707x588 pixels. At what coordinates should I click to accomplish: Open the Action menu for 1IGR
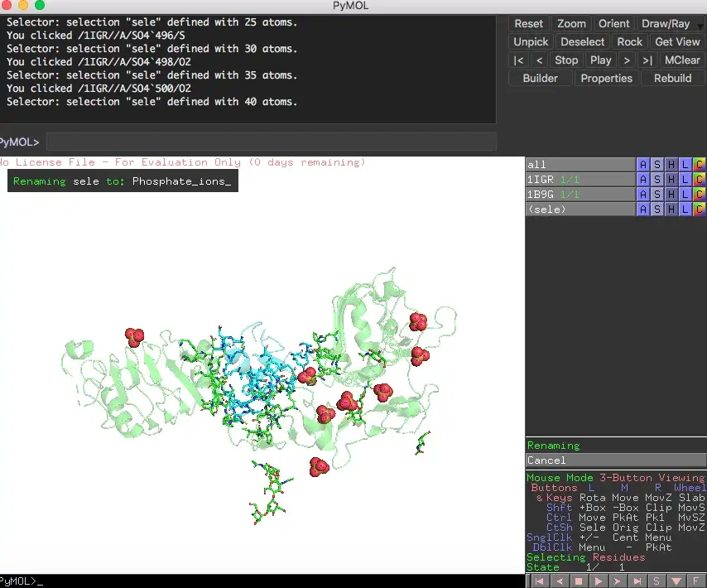pyautogui.click(x=642, y=180)
